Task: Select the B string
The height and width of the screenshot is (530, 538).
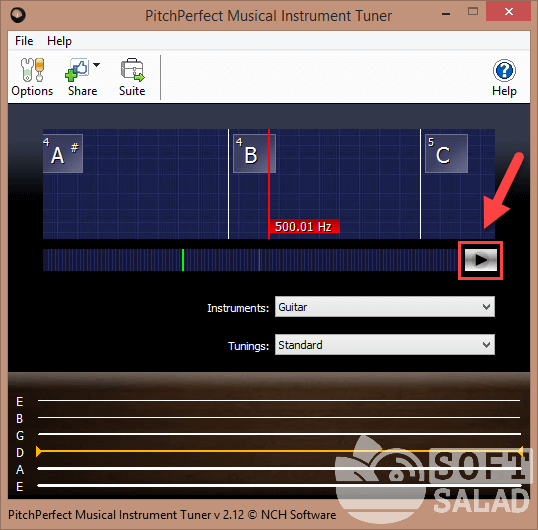Action: pos(279,417)
